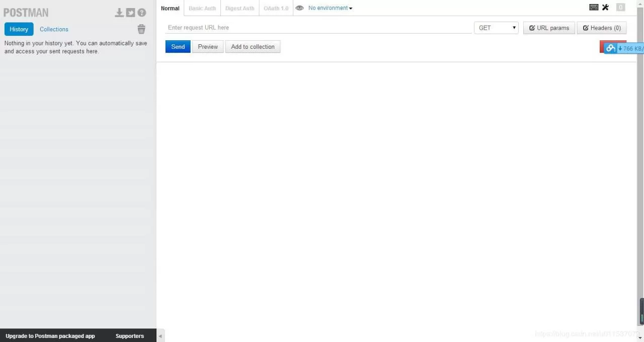Open the Twitter icon in the sidebar header
Image resolution: width=644 pixels, height=342 pixels.
pyautogui.click(x=130, y=13)
